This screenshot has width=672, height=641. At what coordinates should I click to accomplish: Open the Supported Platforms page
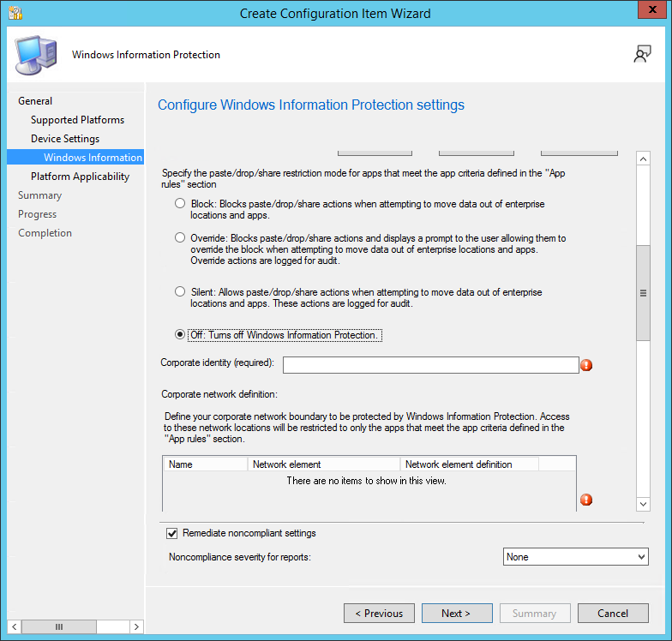[77, 120]
